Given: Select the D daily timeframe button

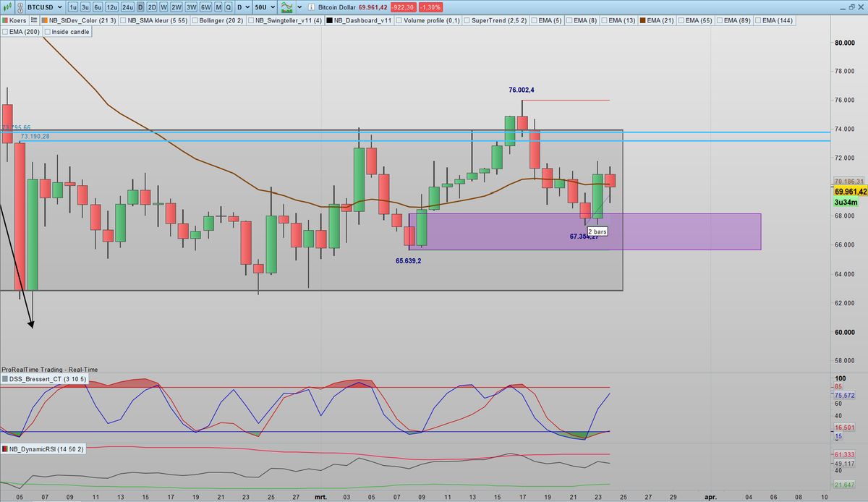Looking at the screenshot, I should tap(140, 7).
